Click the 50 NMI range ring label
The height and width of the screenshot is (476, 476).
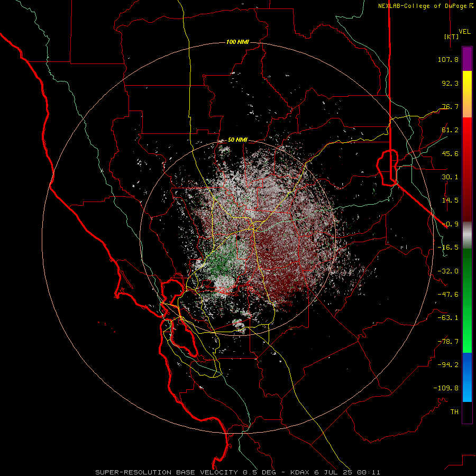point(237,140)
